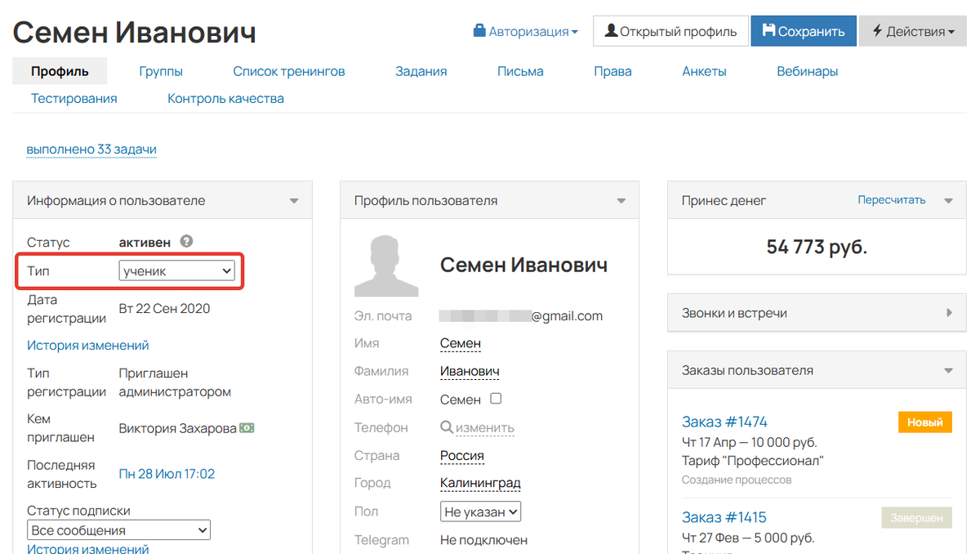Screen dimensions: 980x554
Task: Open the Статус подписки dropdown Все сообщения
Action: coord(118,529)
